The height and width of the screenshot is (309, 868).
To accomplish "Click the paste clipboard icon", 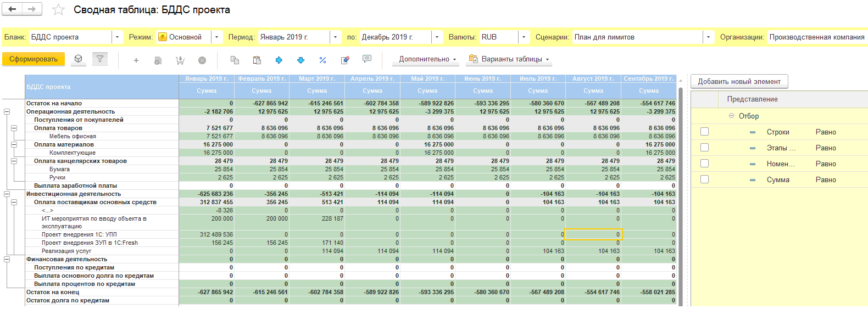I will [257, 60].
